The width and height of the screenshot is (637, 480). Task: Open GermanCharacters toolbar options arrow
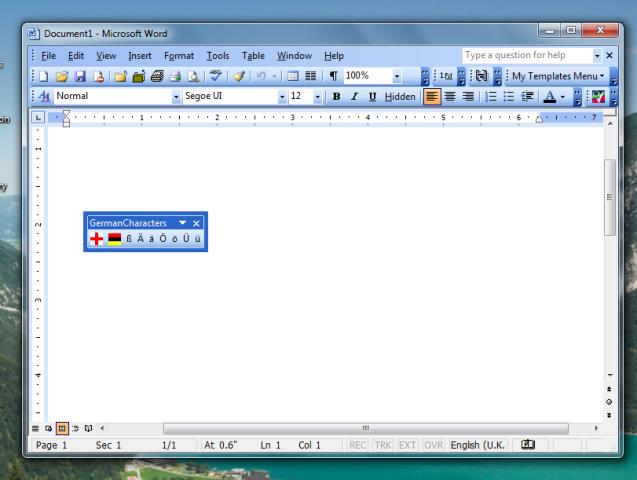click(x=182, y=223)
